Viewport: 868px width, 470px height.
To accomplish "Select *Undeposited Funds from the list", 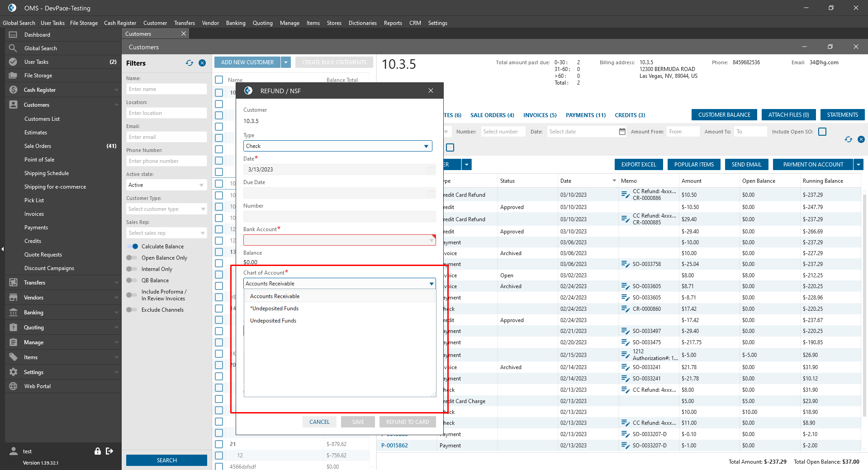I will (x=275, y=309).
